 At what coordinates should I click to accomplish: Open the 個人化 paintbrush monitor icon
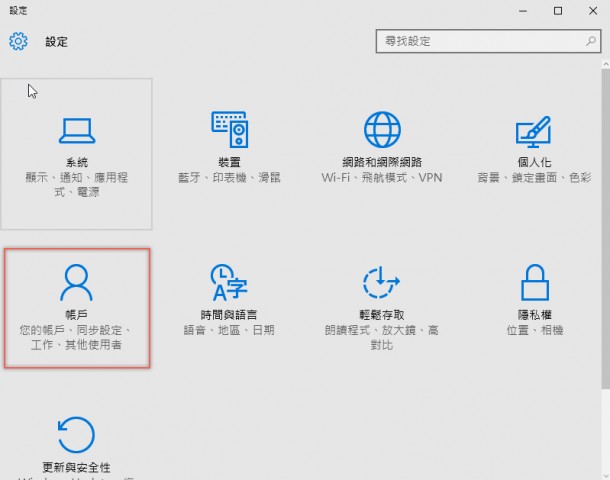(533, 131)
